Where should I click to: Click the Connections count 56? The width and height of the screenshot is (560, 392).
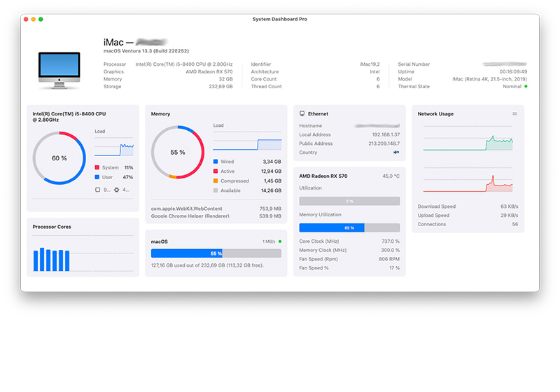coord(515,224)
